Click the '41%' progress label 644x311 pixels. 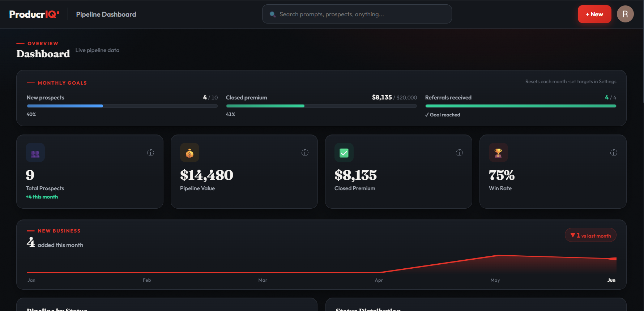[230, 114]
